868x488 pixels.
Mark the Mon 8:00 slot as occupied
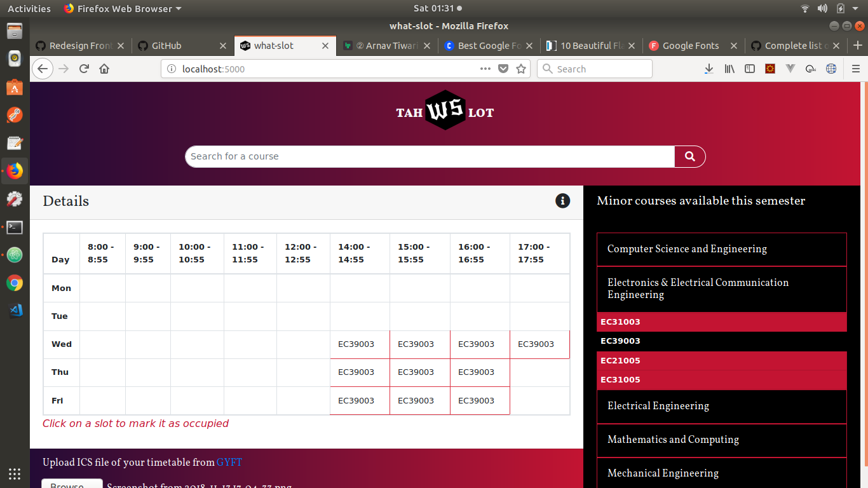[102, 288]
